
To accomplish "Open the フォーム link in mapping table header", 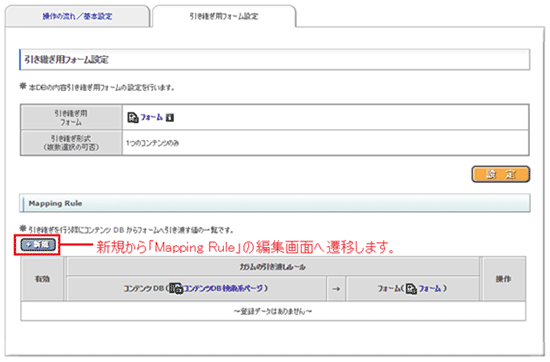I will tap(430, 288).
